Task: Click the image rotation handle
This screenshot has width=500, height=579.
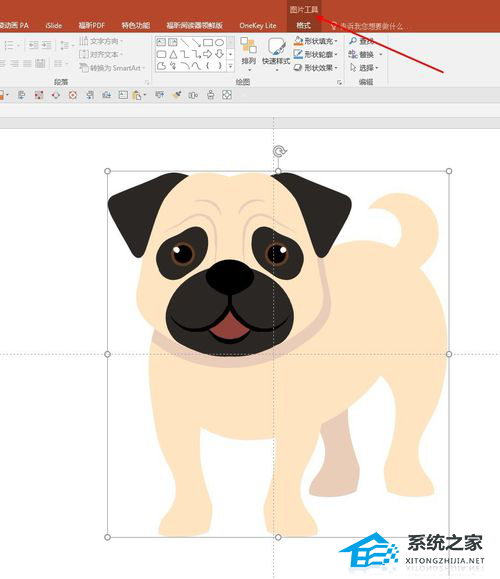Action: tap(279, 151)
